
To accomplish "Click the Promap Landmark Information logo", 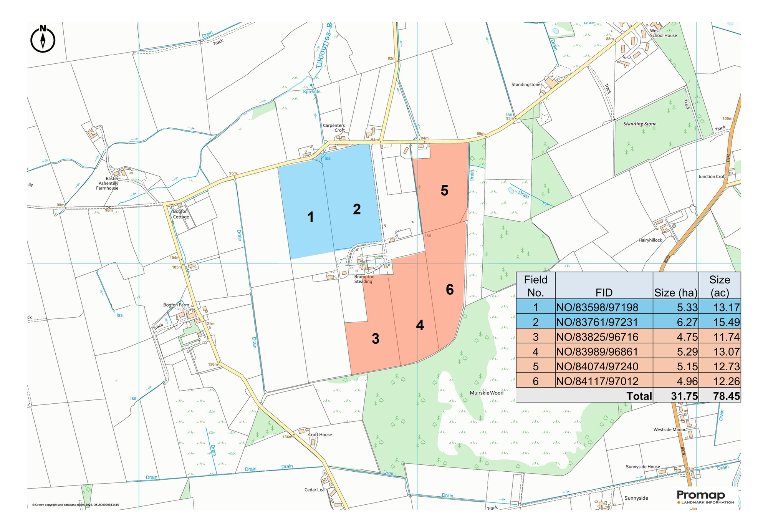I will tap(705, 497).
